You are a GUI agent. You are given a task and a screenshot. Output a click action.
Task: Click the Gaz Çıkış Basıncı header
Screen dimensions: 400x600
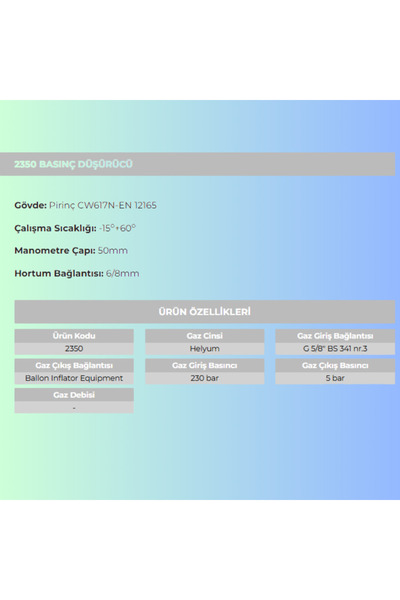(x=335, y=365)
